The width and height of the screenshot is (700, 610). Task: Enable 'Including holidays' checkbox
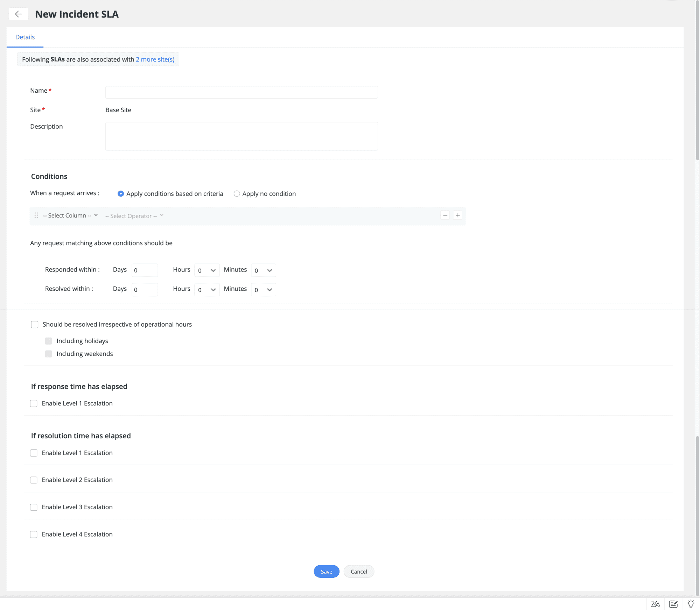point(48,340)
